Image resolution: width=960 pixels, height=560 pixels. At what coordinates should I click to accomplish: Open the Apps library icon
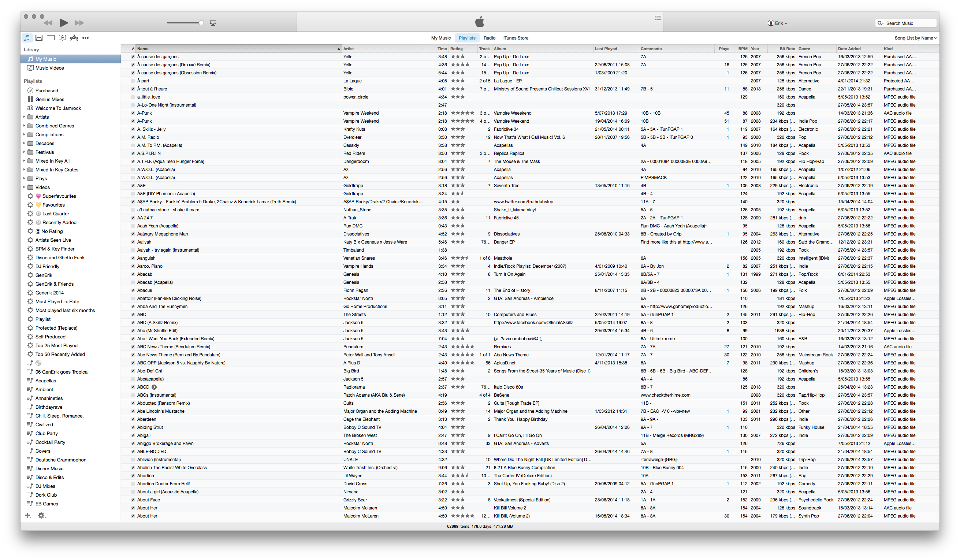pyautogui.click(x=74, y=38)
